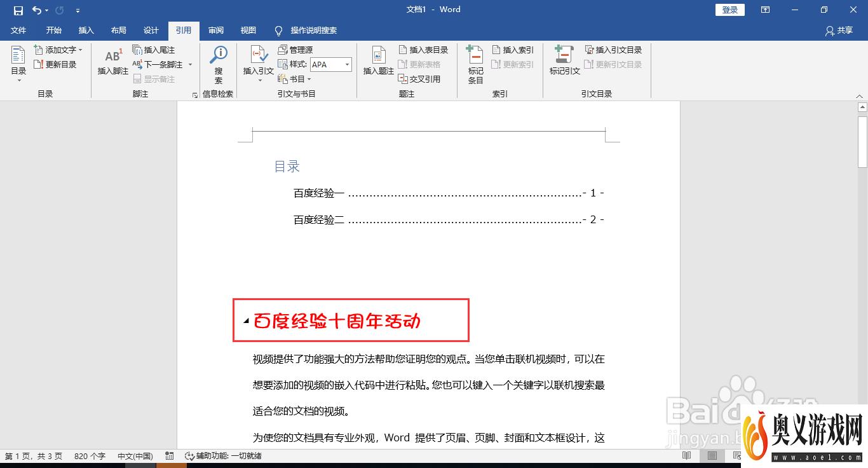
Task: Click the 目录 heading in the document
Action: (x=287, y=167)
